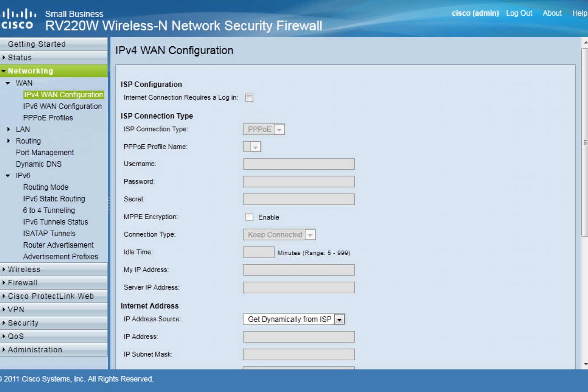Open the ISP Connection Type dropdown
Screen dimensions: 588x392
click(x=264, y=129)
